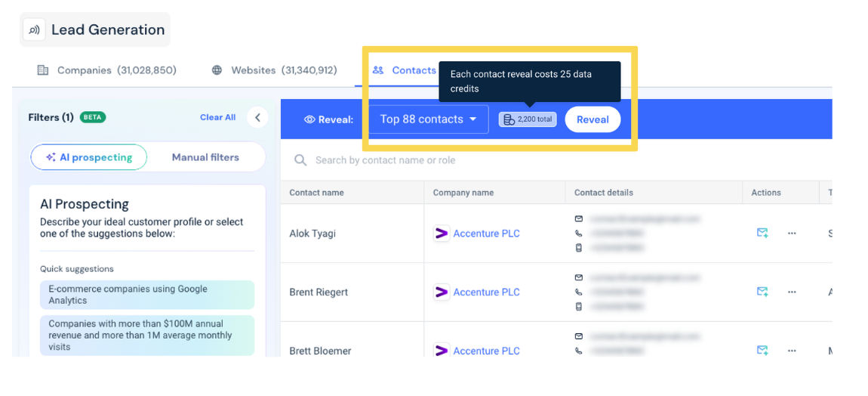Click the Contacts people icon
This screenshot has width=868, height=396.
(378, 70)
